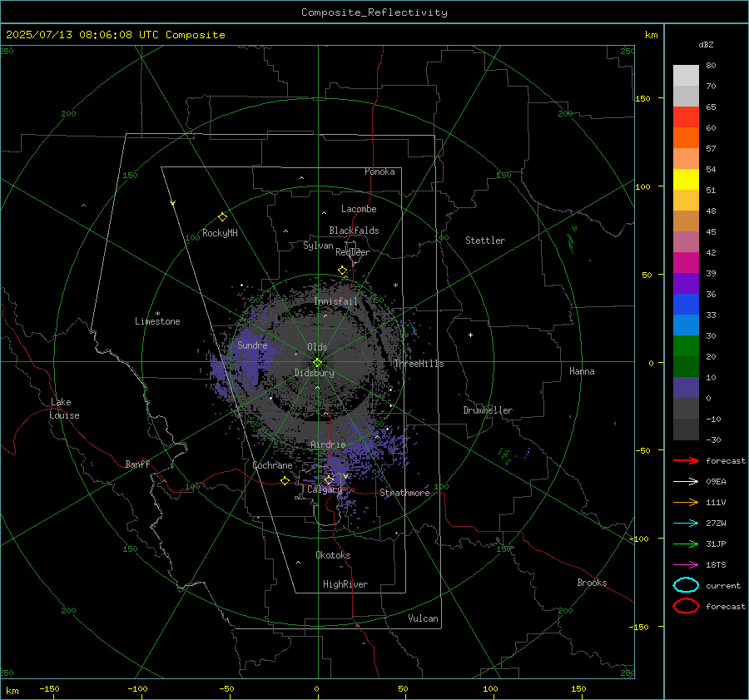The image size is (749, 700).
Task: Select the bright yellow 51–54 dBZ swatch
Action: 686,180
